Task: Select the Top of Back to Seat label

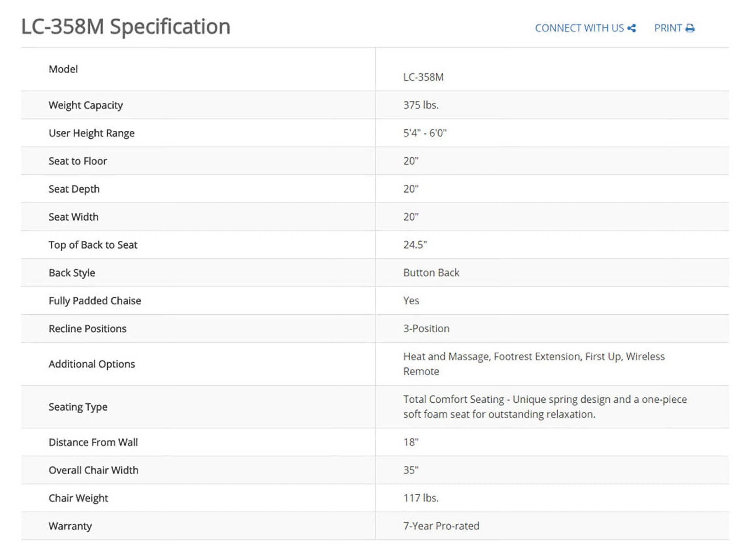Action: coord(93,245)
